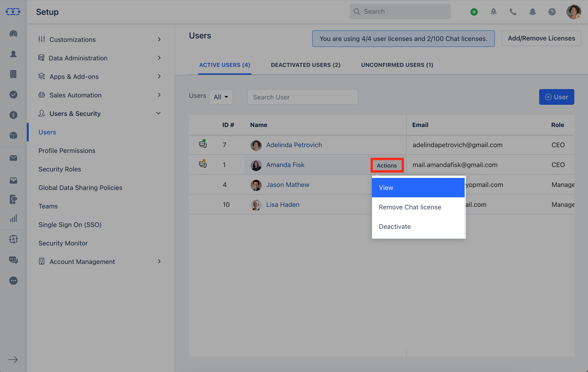Open the rocket getting-started icon in top bar
588x372 pixels.
[x=494, y=12]
